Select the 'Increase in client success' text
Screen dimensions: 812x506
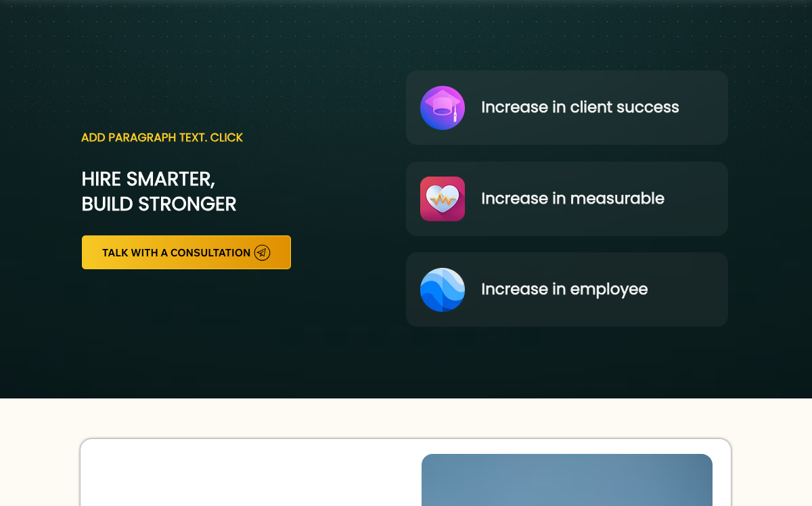coord(580,107)
